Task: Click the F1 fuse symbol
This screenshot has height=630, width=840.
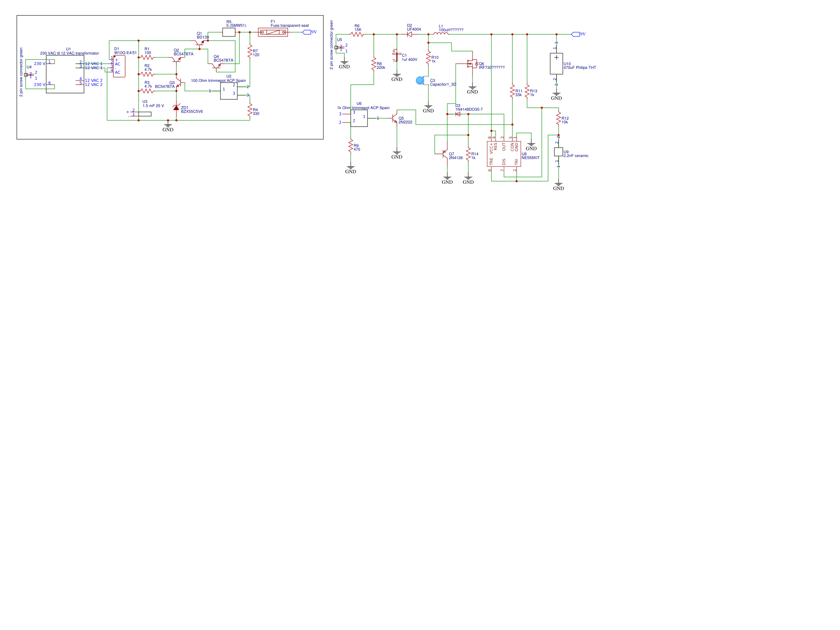Action: tap(273, 32)
